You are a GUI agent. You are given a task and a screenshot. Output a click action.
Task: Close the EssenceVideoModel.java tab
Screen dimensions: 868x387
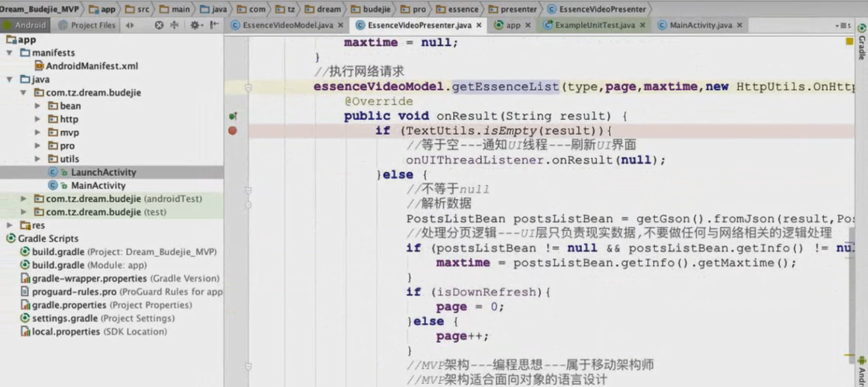342,25
